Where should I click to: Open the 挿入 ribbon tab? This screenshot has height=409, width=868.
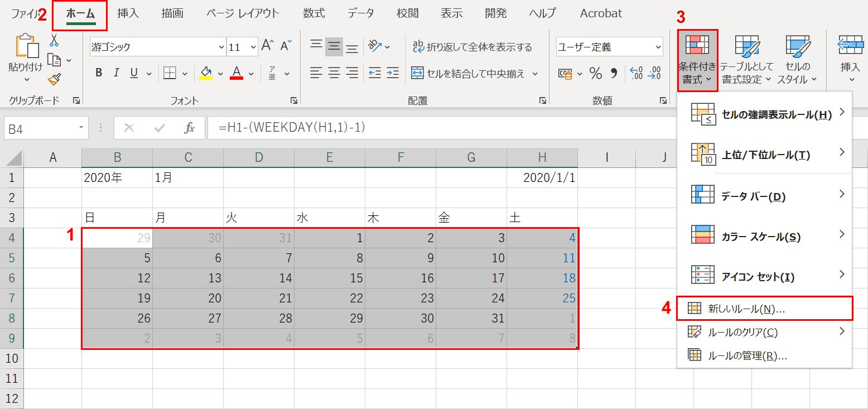tap(128, 13)
